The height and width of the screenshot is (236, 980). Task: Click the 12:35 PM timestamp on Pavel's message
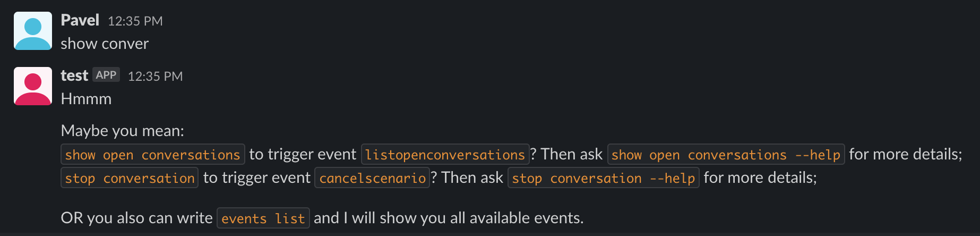(135, 21)
